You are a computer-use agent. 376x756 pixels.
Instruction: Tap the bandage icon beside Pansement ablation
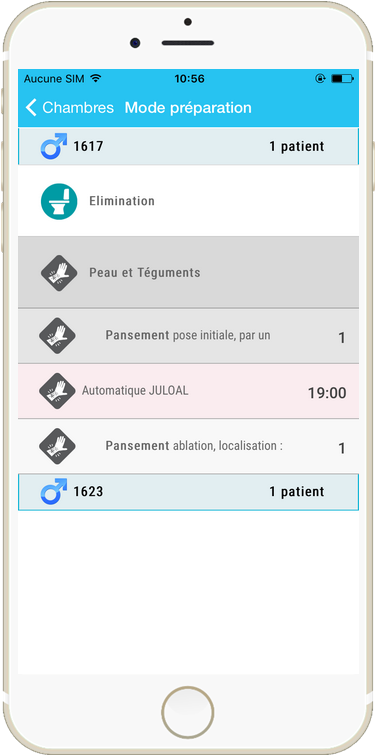[x=57, y=446]
